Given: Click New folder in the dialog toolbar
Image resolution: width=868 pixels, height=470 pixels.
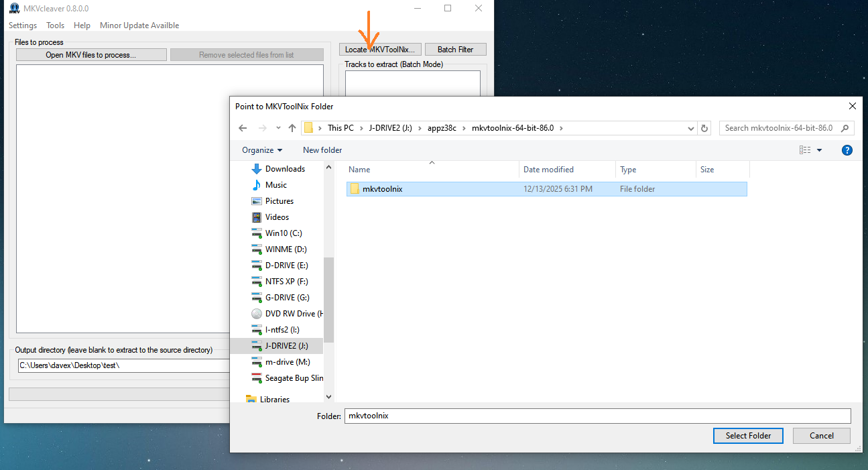Looking at the screenshot, I should pos(322,150).
